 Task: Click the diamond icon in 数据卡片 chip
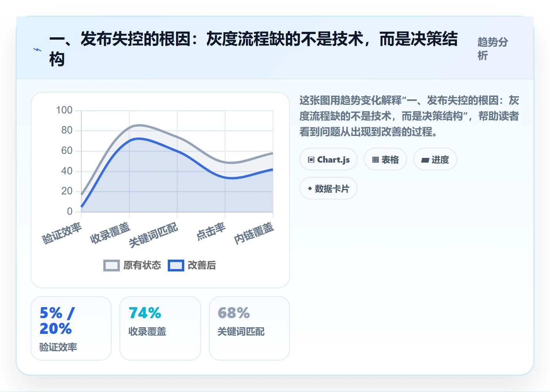click(310, 189)
